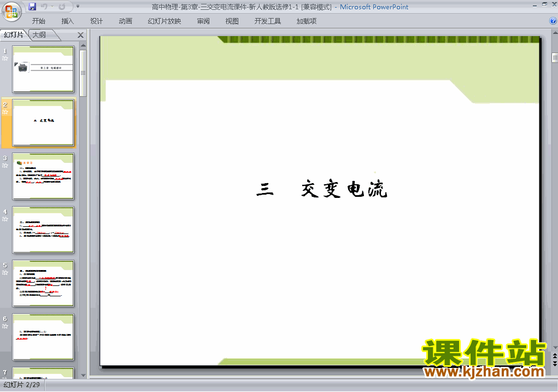
Task: Close the slide thumbnail pane
Action: (81, 35)
